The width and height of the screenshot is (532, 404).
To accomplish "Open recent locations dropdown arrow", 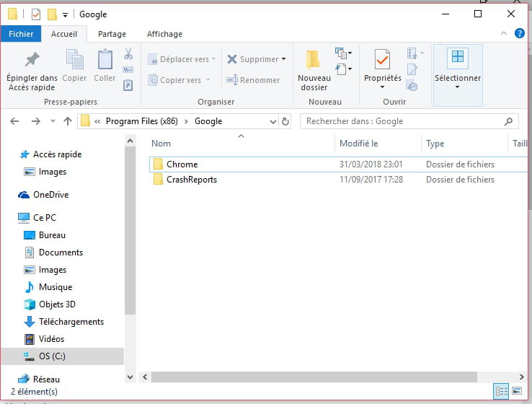I will pos(53,121).
